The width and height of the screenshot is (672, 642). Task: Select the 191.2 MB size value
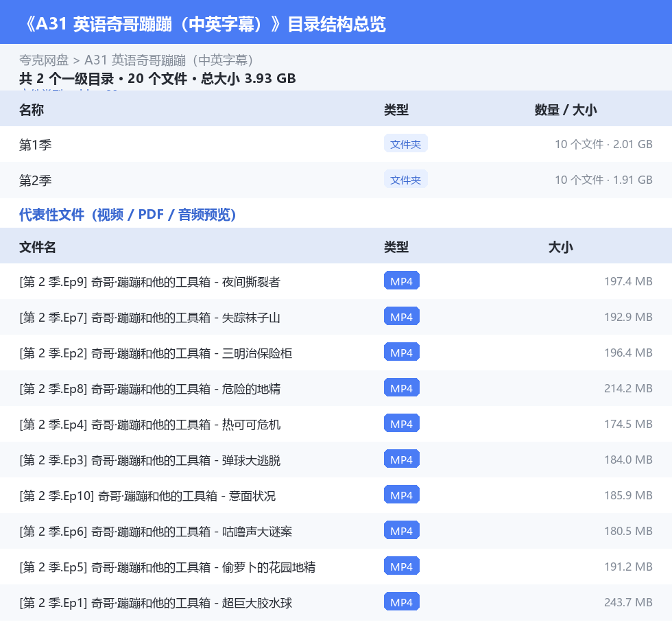tap(628, 566)
